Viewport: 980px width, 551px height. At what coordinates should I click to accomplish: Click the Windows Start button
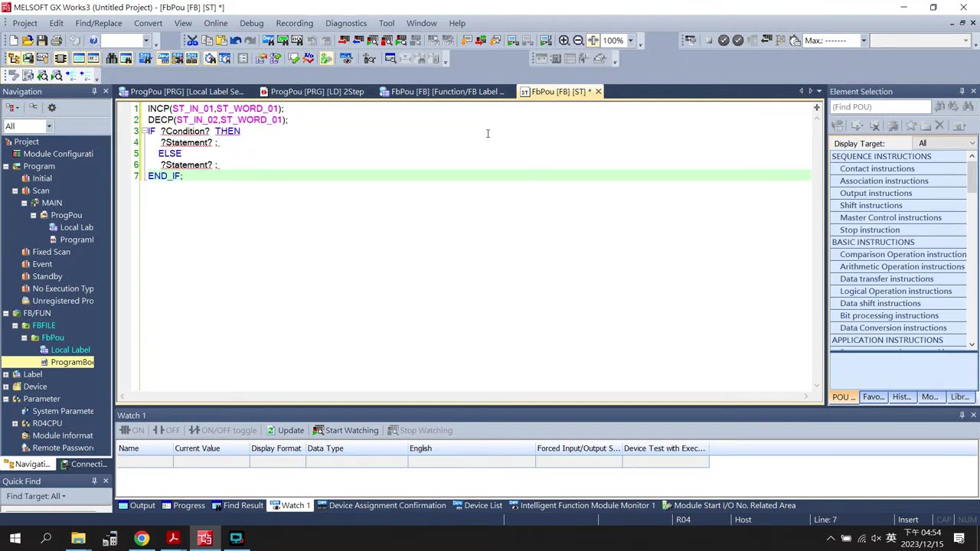pyautogui.click(x=15, y=539)
